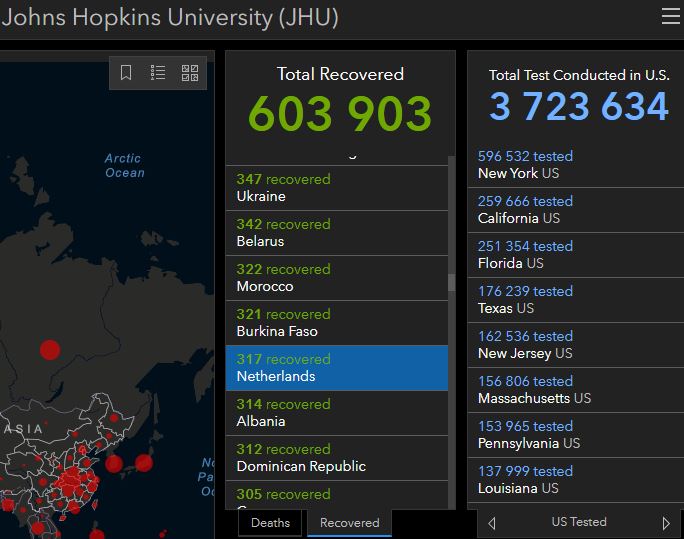
Task: Click the Total Recovered count 603 903
Action: 340,113
